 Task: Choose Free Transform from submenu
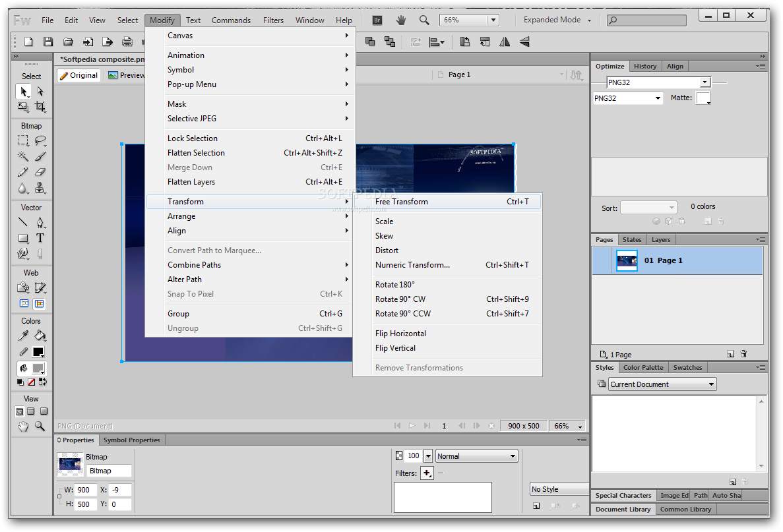pyautogui.click(x=447, y=202)
